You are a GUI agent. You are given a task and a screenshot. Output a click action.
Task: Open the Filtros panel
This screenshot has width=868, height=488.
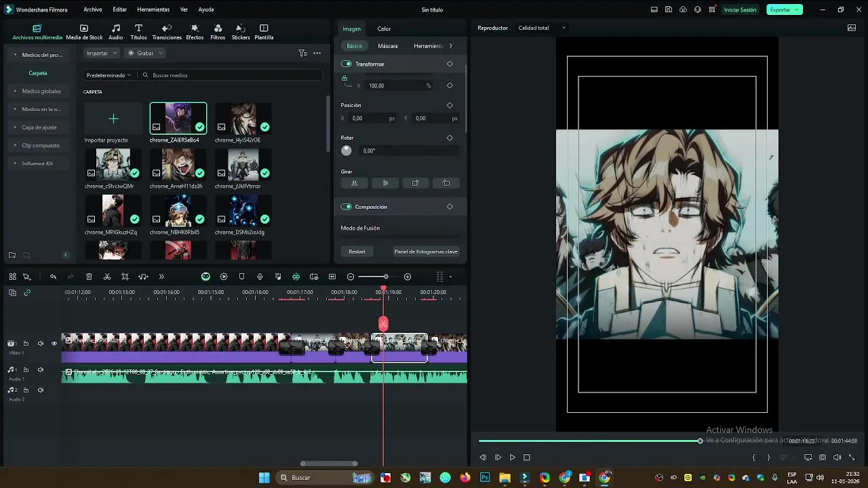(218, 32)
